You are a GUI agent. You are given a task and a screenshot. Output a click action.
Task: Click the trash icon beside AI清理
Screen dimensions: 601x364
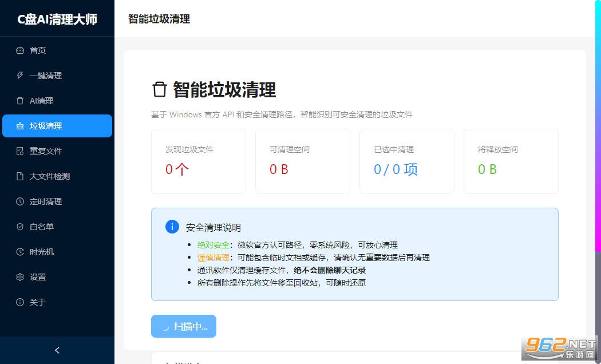coord(20,101)
